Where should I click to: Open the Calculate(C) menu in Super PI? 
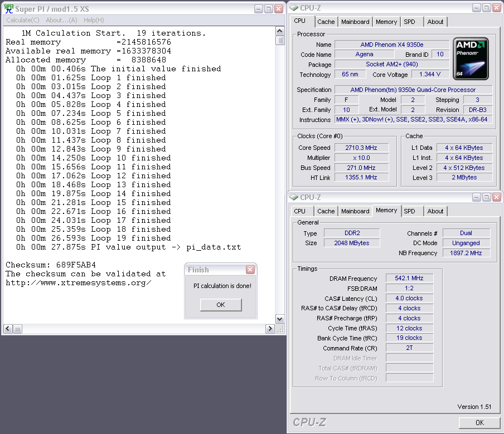pyautogui.click(x=23, y=20)
